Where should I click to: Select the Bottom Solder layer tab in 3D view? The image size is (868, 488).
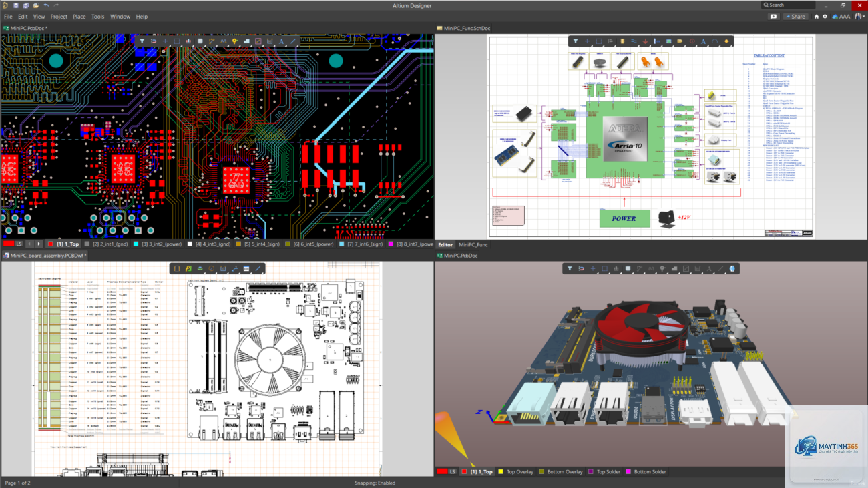pos(645,472)
